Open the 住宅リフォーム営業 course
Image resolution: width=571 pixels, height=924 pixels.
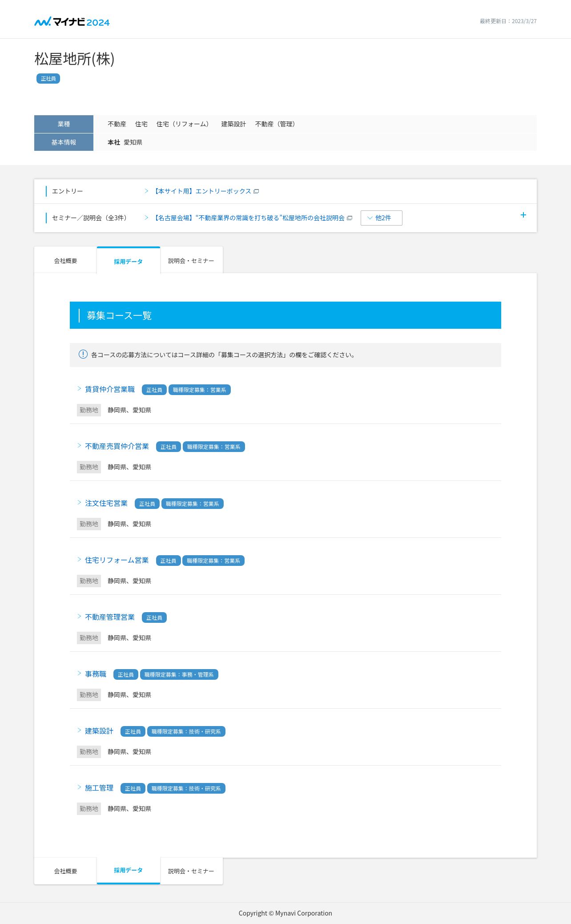click(117, 560)
